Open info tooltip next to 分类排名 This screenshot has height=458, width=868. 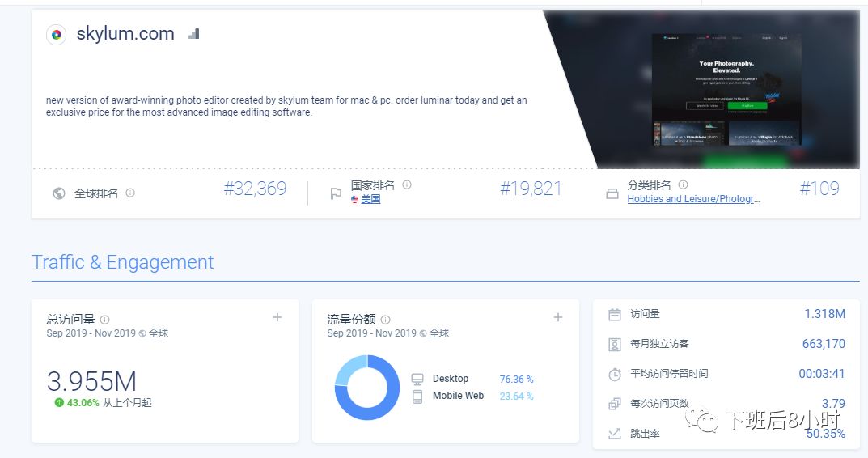click(683, 184)
